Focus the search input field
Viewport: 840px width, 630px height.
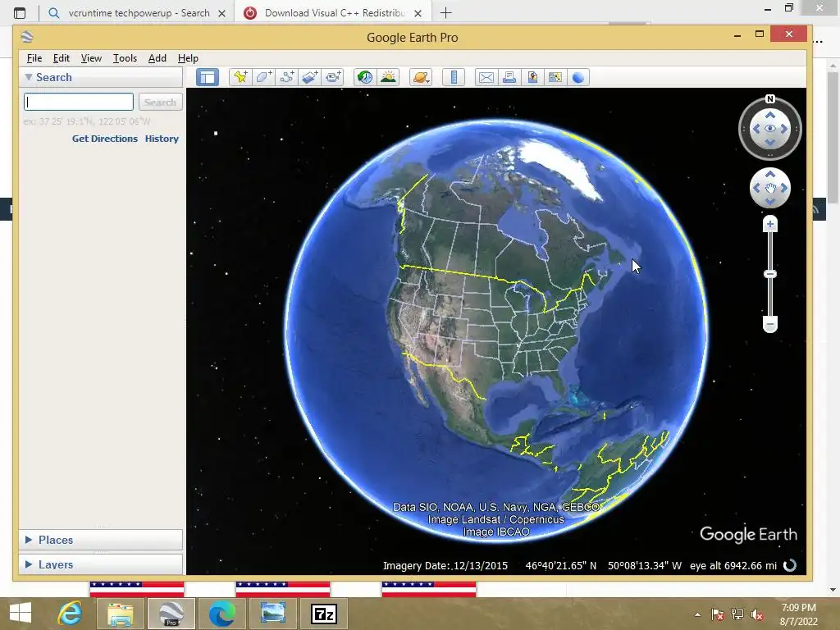79,102
